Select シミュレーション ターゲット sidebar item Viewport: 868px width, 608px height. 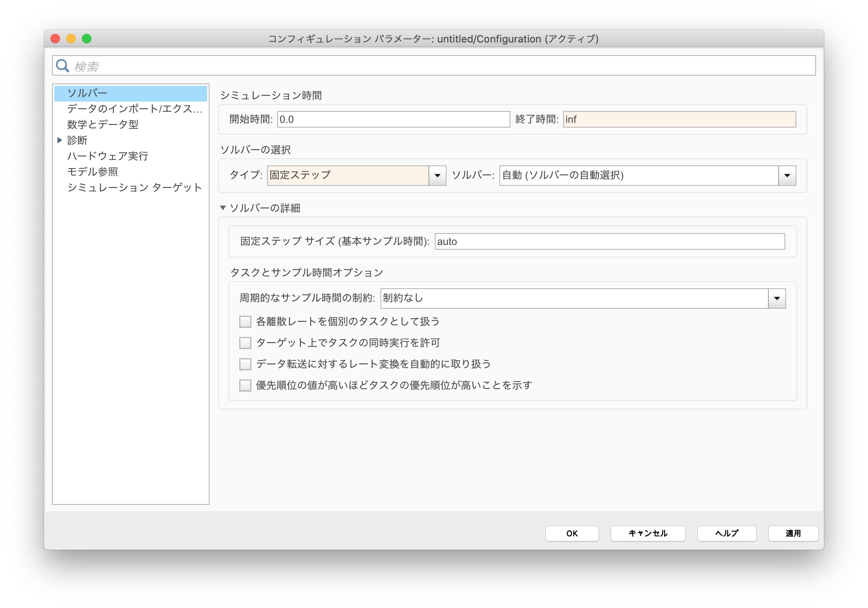click(135, 187)
